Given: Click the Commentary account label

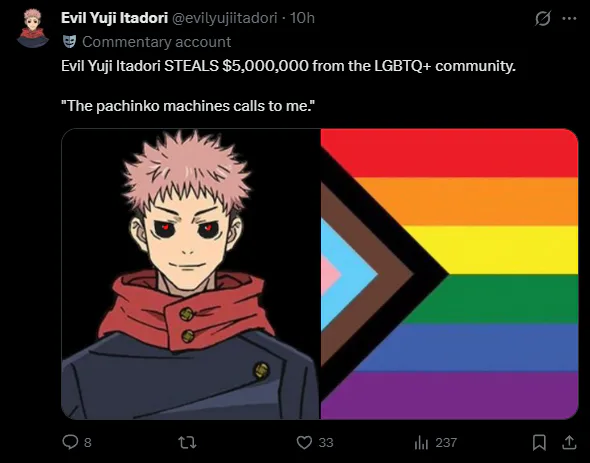Looking at the screenshot, I should coord(157,42).
